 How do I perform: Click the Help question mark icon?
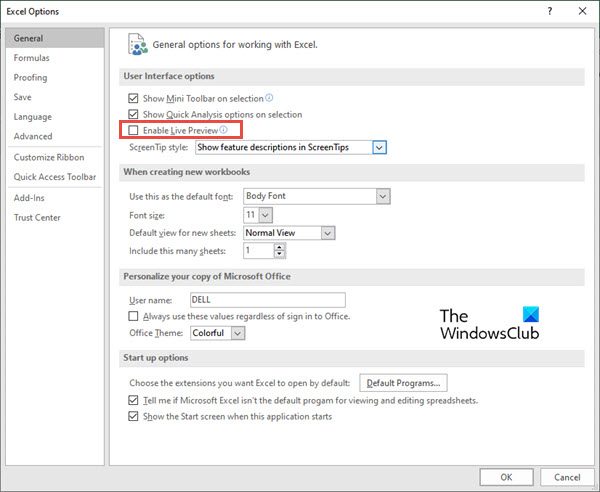[549, 11]
